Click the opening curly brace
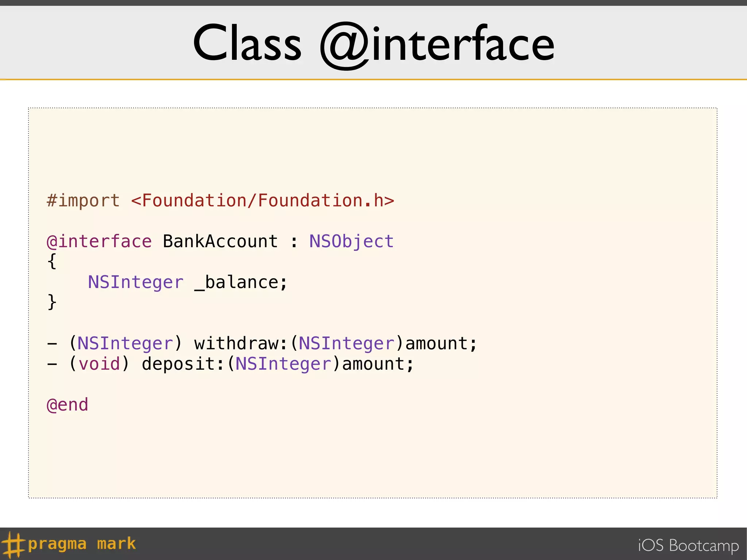This screenshot has height=560, width=747. pyautogui.click(x=52, y=261)
